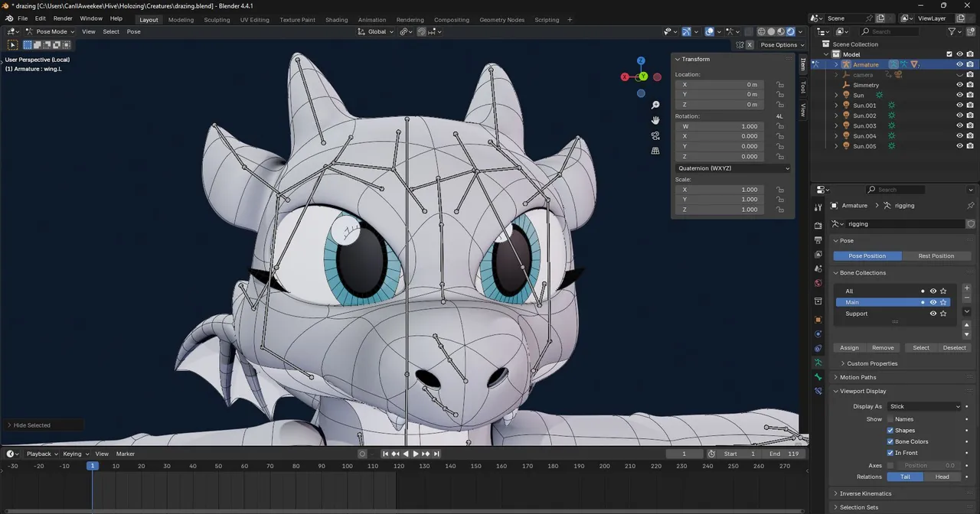Viewport: 980px width, 514px height.
Task: Hide Sun.003 via its eye icon
Action: click(959, 126)
